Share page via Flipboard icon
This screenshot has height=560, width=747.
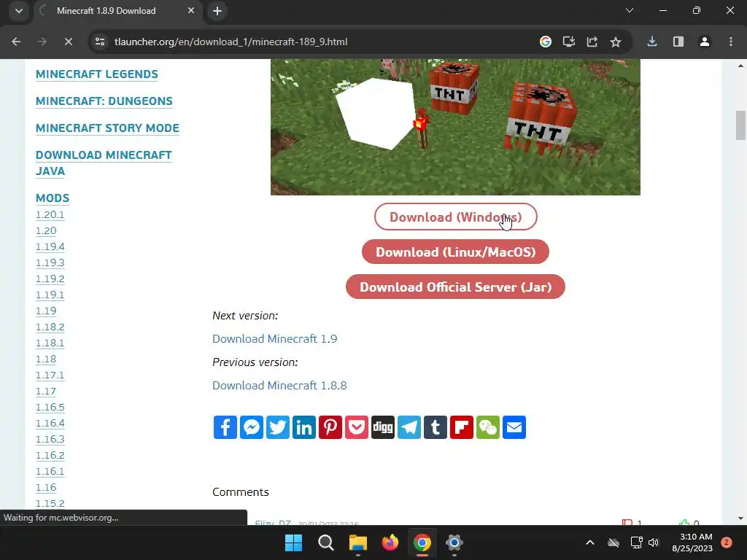462,427
